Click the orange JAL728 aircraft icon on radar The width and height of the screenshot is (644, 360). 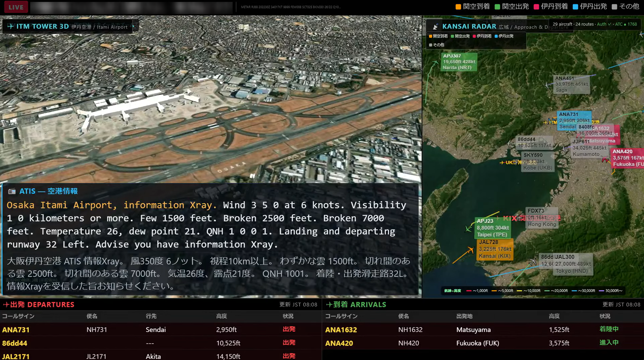pyautogui.click(x=471, y=250)
